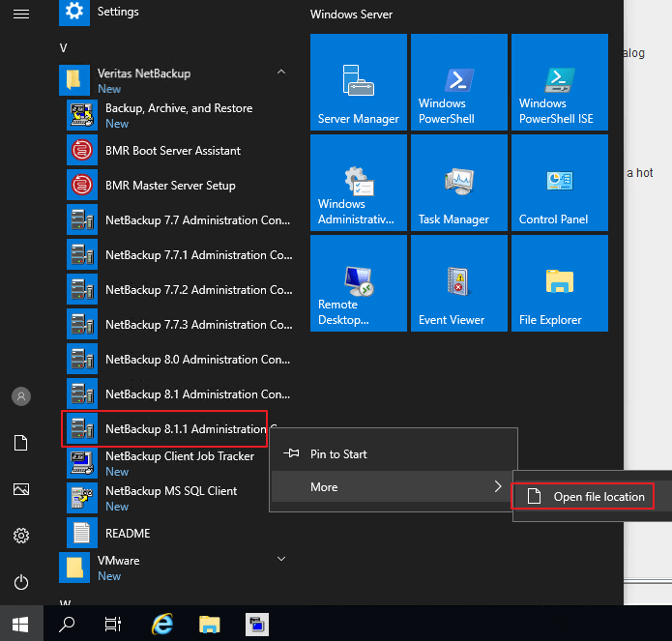This screenshot has height=641, width=672.
Task: Click the letter V section header
Action: [64, 48]
